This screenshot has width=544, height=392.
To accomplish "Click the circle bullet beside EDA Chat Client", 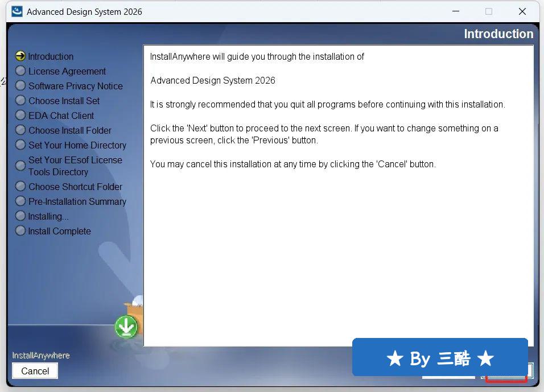I will pos(20,115).
